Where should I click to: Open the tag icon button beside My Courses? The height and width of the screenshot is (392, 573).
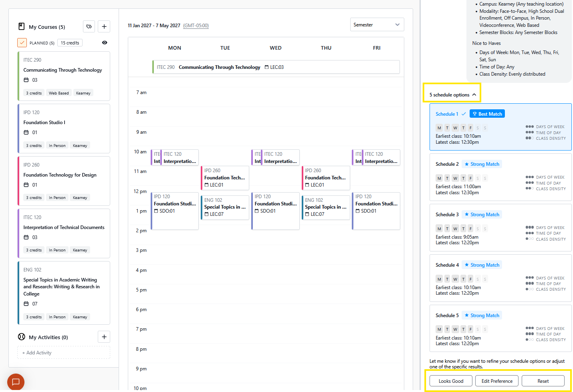(89, 26)
